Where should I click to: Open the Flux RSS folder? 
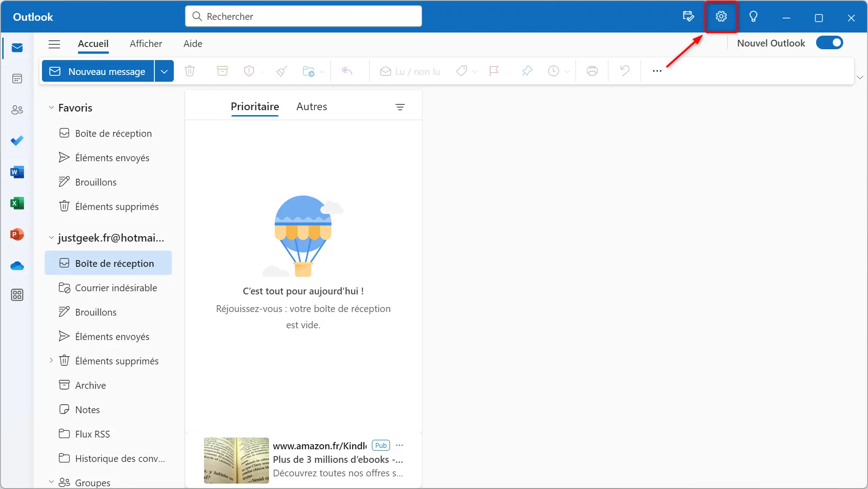pyautogui.click(x=109, y=434)
